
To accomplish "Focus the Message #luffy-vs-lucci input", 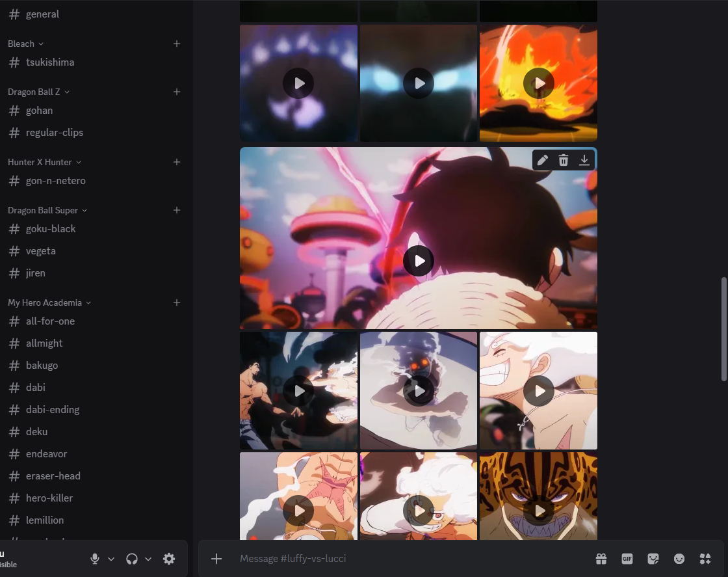I will point(409,559).
